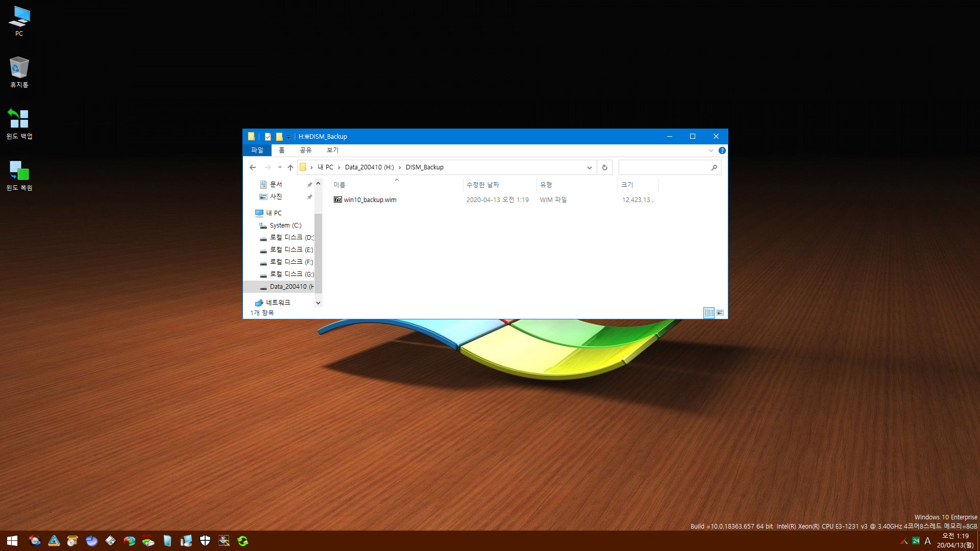Toggle the IME input mode 'A' indicator

point(927,541)
